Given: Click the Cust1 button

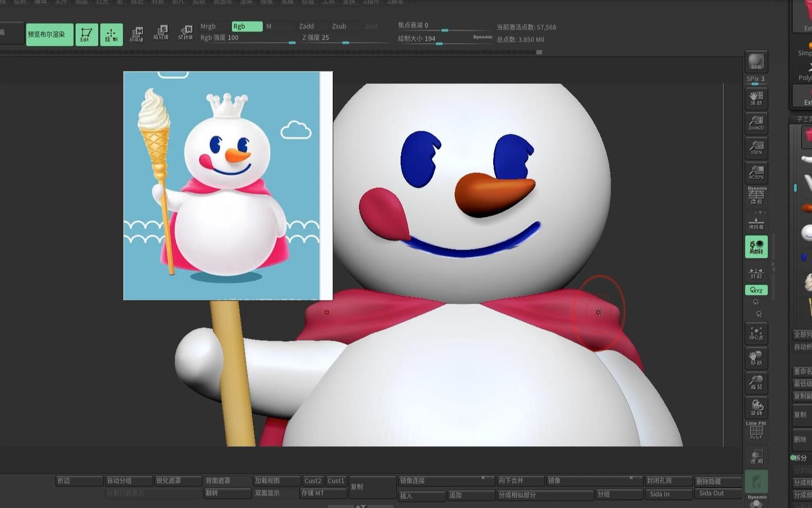Looking at the screenshot, I should coord(336,481).
